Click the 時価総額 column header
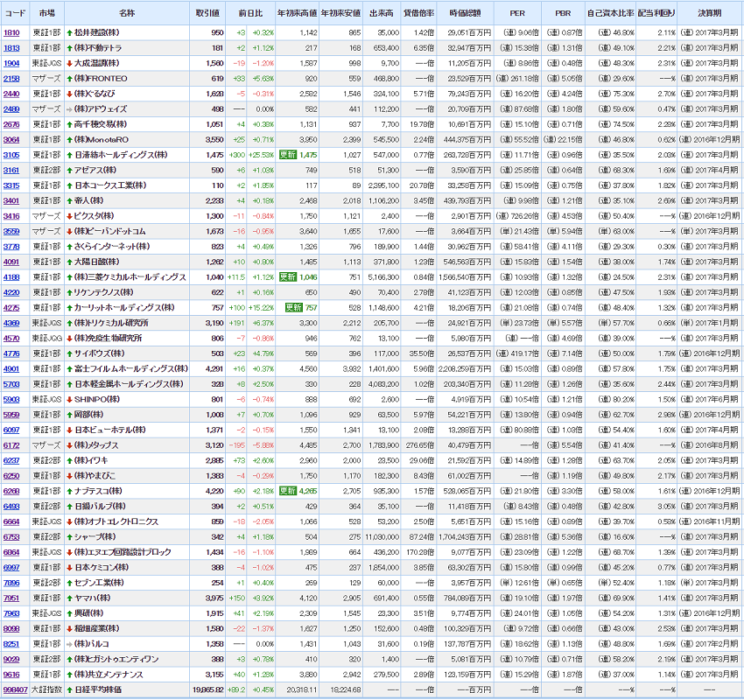The height and width of the screenshot is (700, 744). pyautogui.click(x=465, y=13)
